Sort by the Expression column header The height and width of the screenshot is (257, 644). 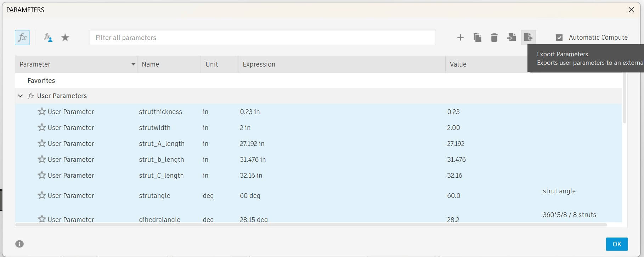(342, 64)
